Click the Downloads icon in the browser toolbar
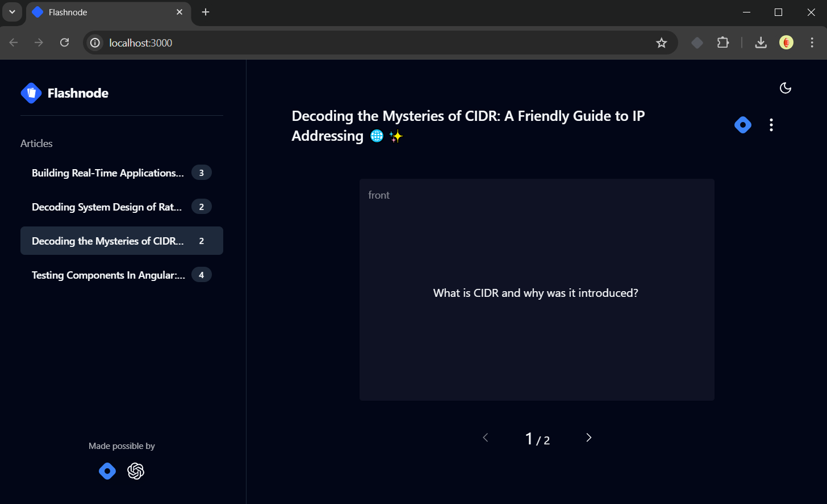Screen dimensions: 827x504 761,42
